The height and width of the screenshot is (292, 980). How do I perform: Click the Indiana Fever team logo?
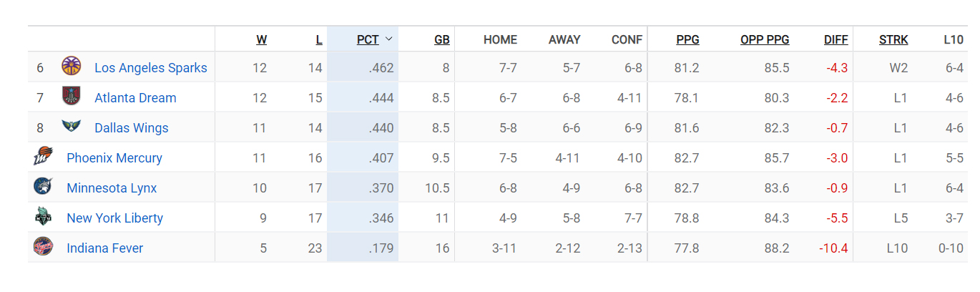pyautogui.click(x=43, y=248)
